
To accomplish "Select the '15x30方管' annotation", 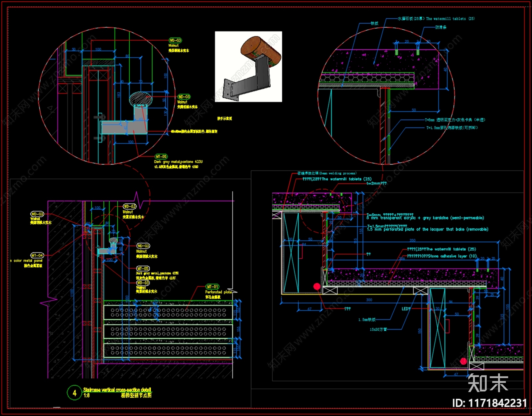I will tap(378, 329).
